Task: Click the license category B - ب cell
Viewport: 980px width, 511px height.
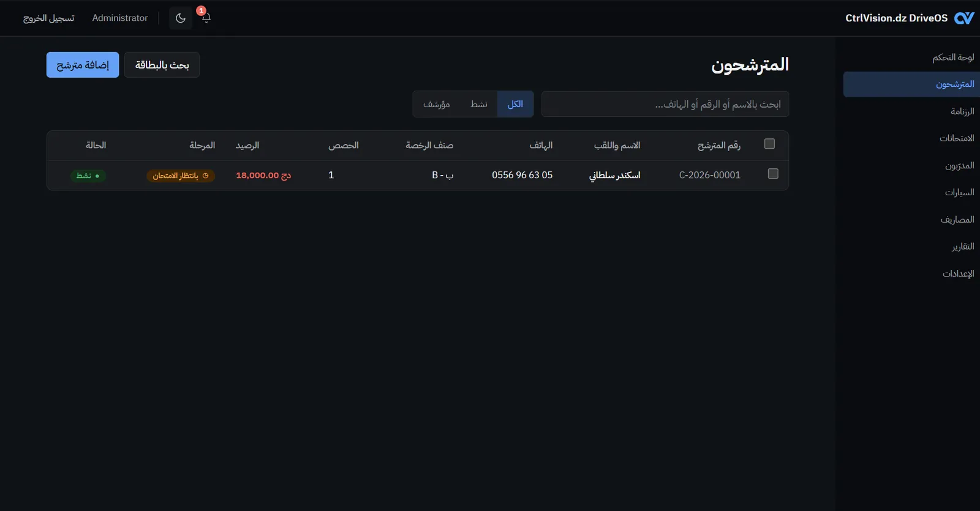Action: pos(443,175)
